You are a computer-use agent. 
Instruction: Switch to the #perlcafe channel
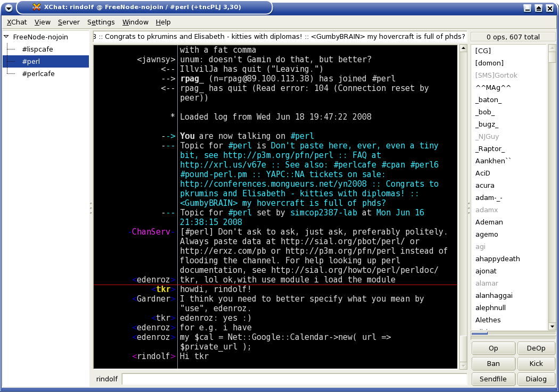click(x=38, y=74)
